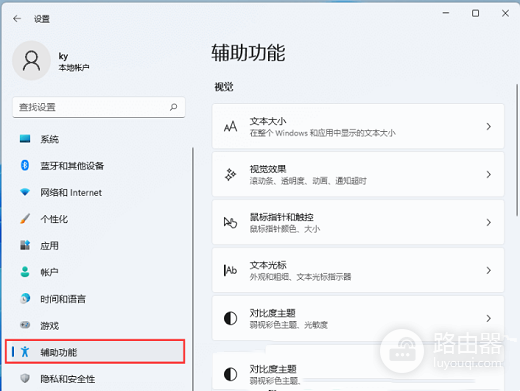Screen dimensions: 520x391
Task: Open 应用 category label
Action: tap(49, 246)
